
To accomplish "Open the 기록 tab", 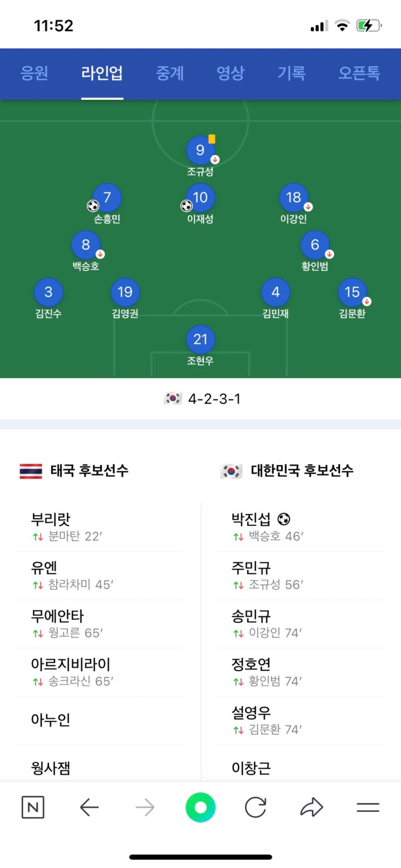I will coord(291,73).
